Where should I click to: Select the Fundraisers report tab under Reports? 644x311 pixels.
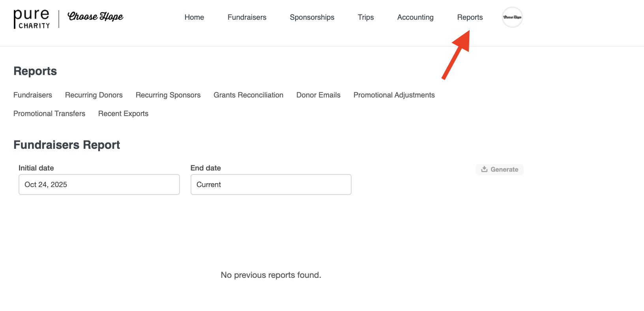(33, 95)
